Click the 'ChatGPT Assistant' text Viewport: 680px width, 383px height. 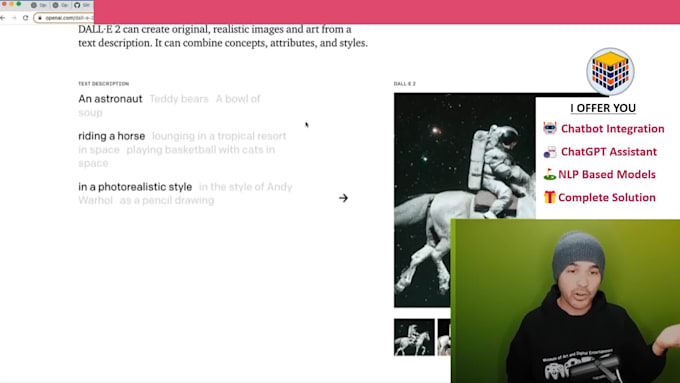[609, 152]
